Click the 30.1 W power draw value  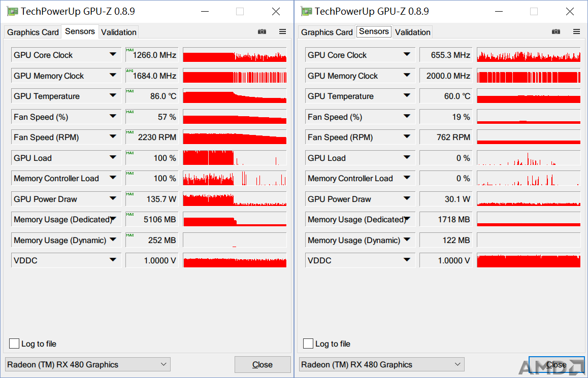[x=446, y=199]
